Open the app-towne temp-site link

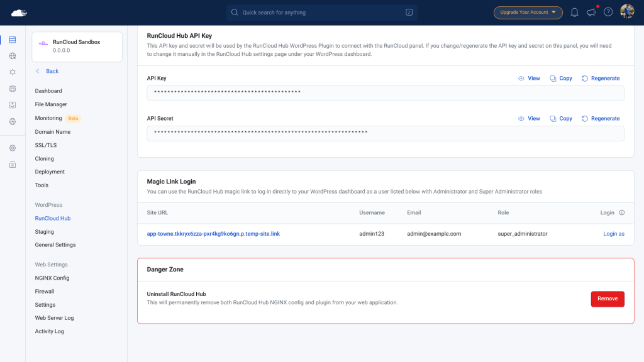pos(213,234)
